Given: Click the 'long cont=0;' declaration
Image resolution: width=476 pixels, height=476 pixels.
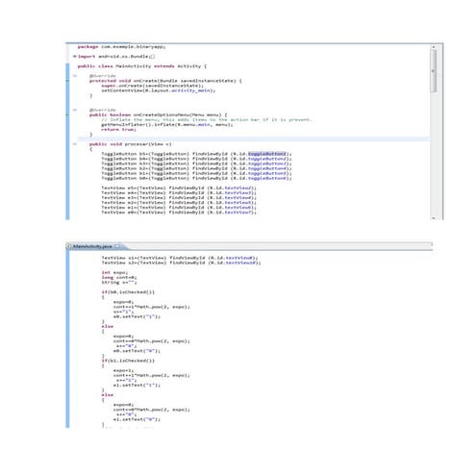Looking at the screenshot, I should click(119, 277).
